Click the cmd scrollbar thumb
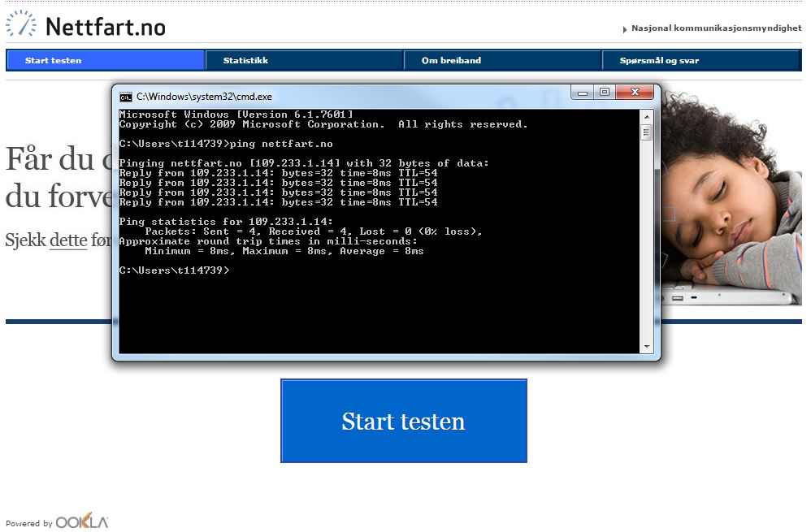This screenshot has width=811, height=532. [647, 132]
